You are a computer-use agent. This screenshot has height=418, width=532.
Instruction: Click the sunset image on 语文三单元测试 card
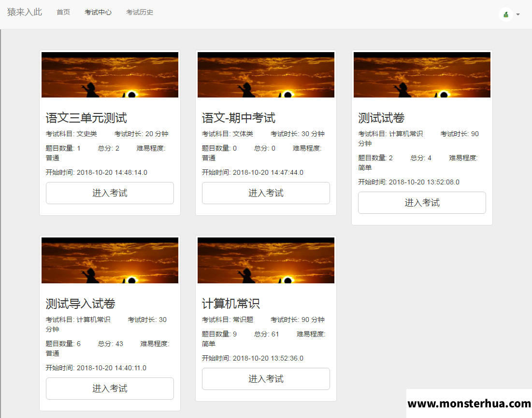point(110,75)
